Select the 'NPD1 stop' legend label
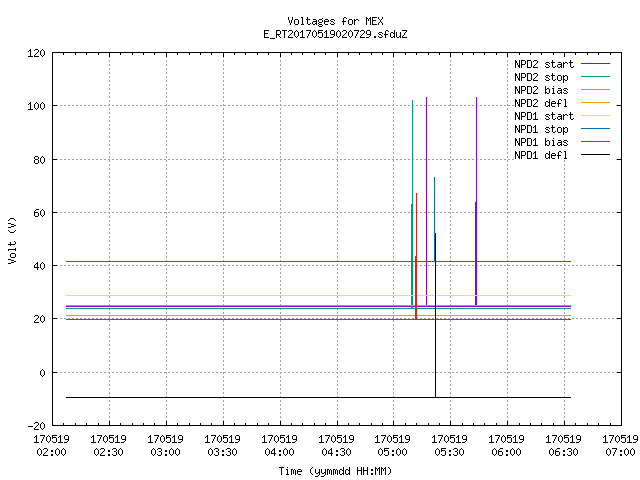 click(x=541, y=129)
